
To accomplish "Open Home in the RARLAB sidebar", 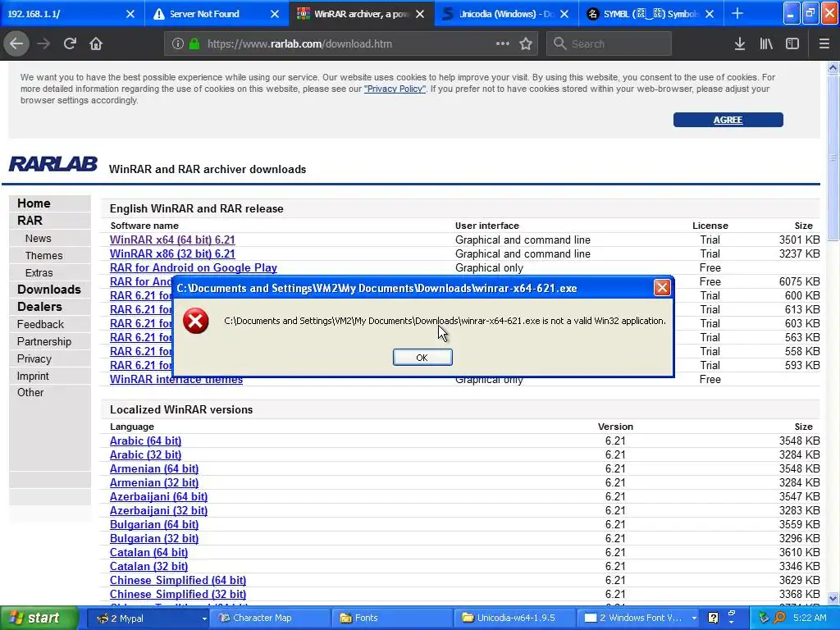I will coord(34,203).
